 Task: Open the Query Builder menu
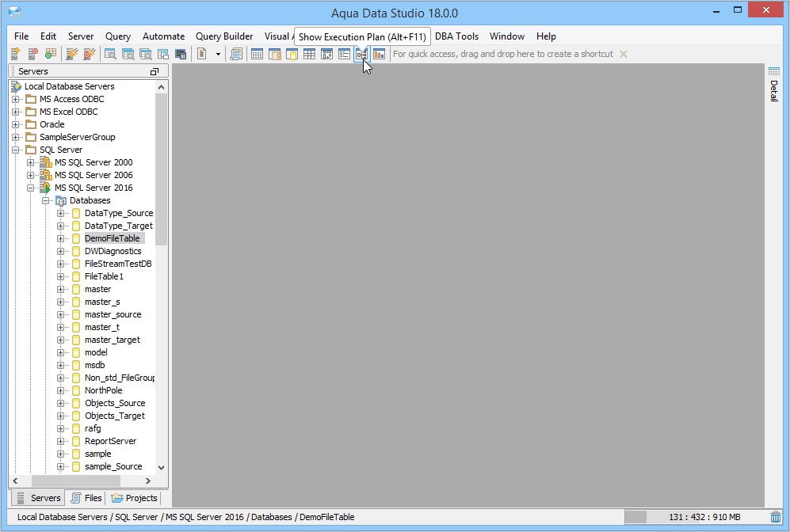point(224,36)
